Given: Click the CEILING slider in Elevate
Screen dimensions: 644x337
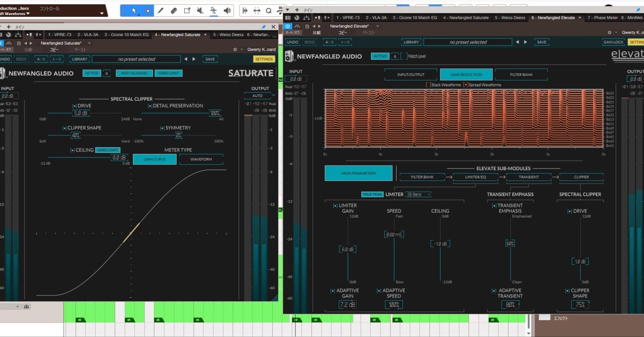Looking at the screenshot, I should point(440,243).
